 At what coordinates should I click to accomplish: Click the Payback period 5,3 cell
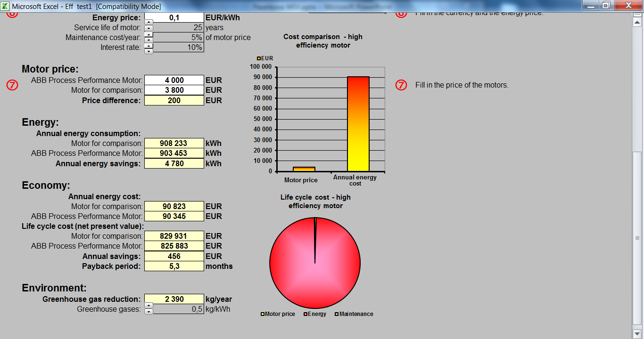pos(174,266)
